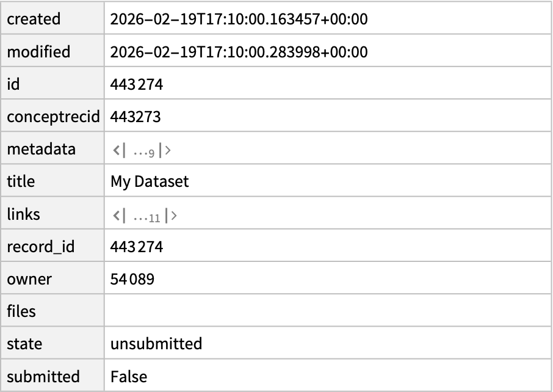
Task: Select the metadata key label
Action: click(x=41, y=150)
